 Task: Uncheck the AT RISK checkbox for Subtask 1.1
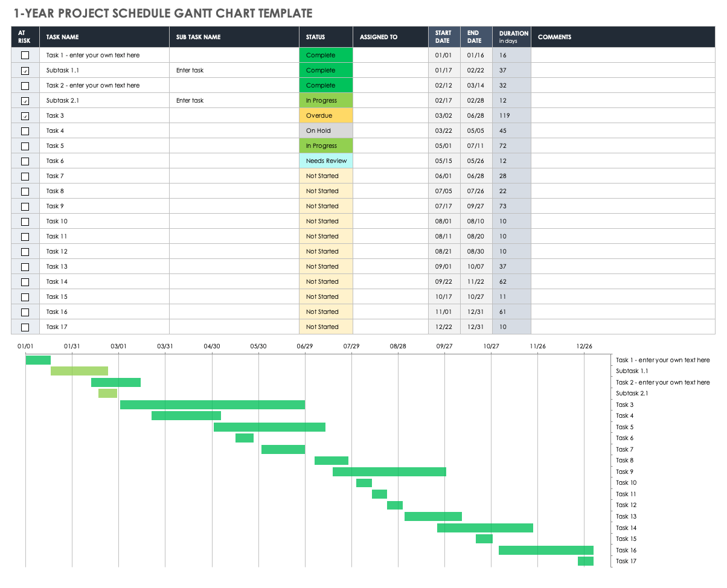tap(25, 70)
